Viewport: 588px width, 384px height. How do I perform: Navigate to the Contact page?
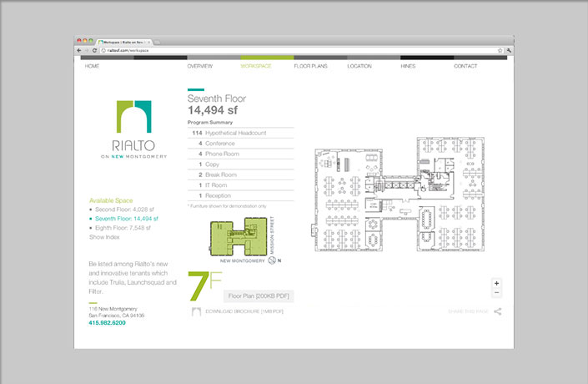(x=465, y=65)
